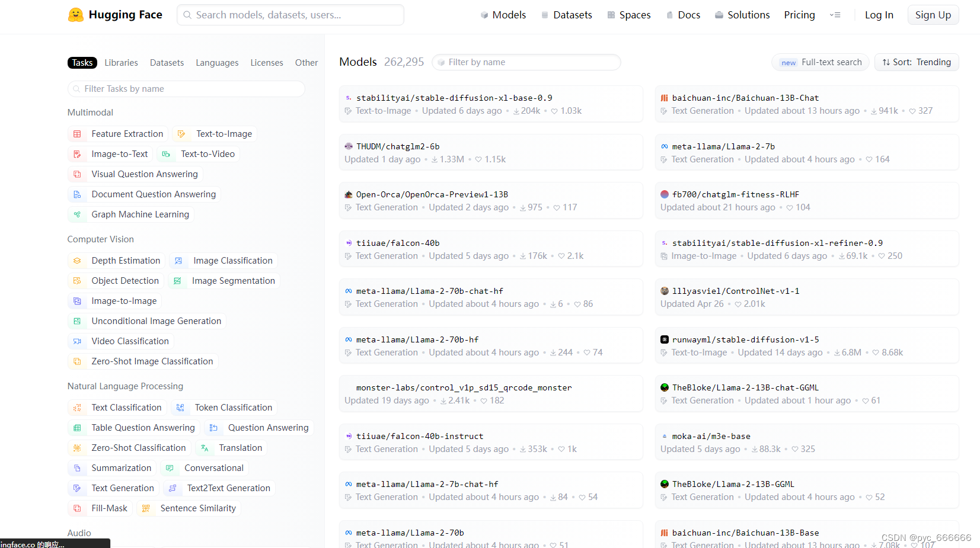The width and height of the screenshot is (980, 548).
Task: Click the top search models field
Action: (291, 15)
